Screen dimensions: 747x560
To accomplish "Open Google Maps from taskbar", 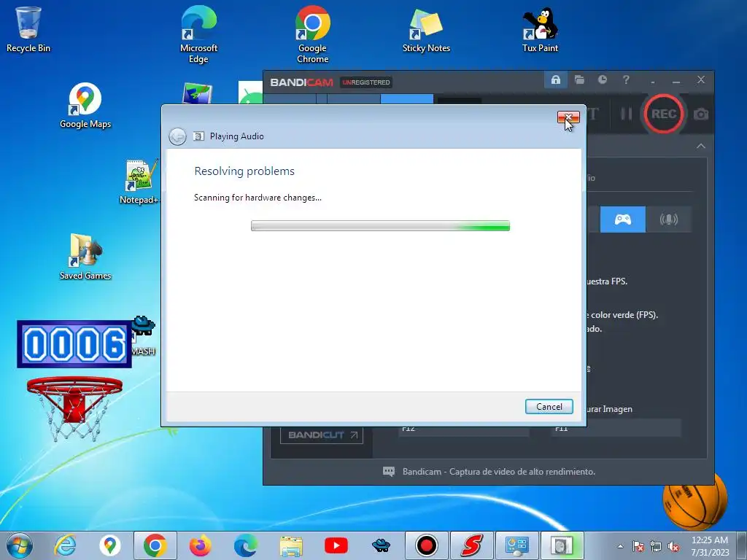I will click(x=109, y=545).
